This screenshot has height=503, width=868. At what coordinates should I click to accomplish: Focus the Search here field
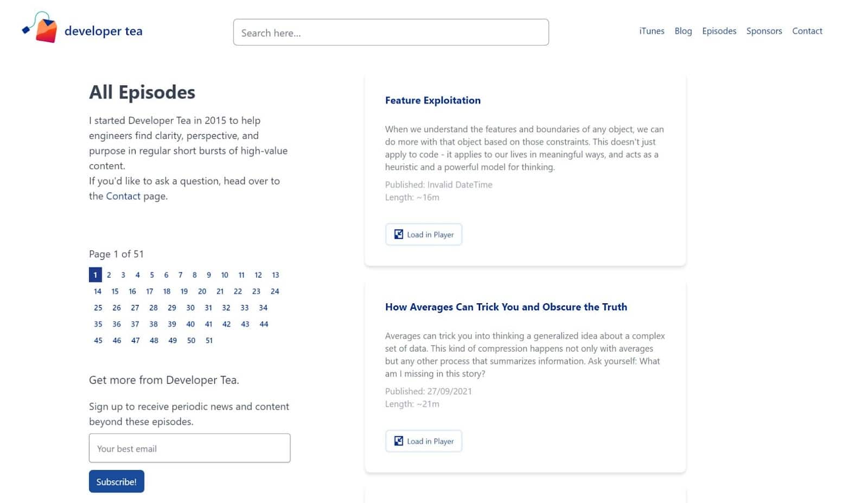[x=391, y=33]
